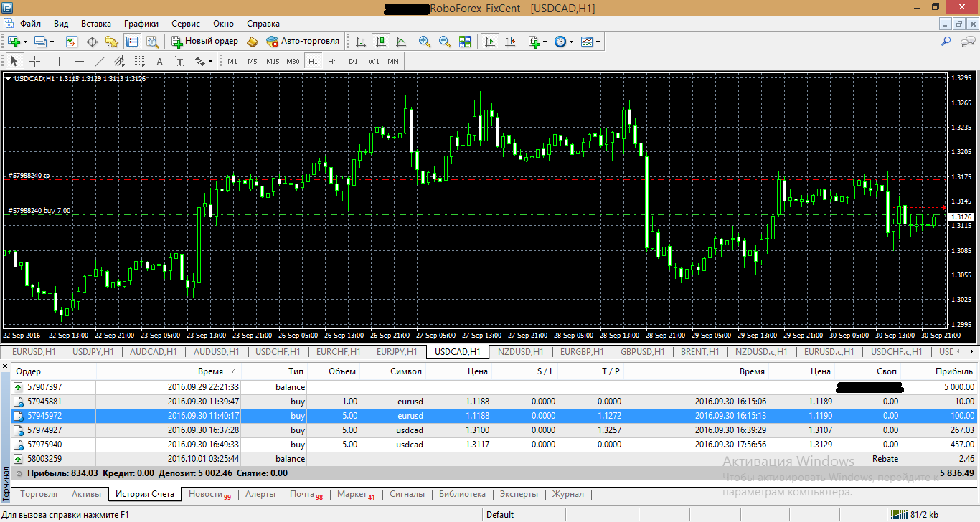Click the zoom in magnifier icon

(425, 42)
